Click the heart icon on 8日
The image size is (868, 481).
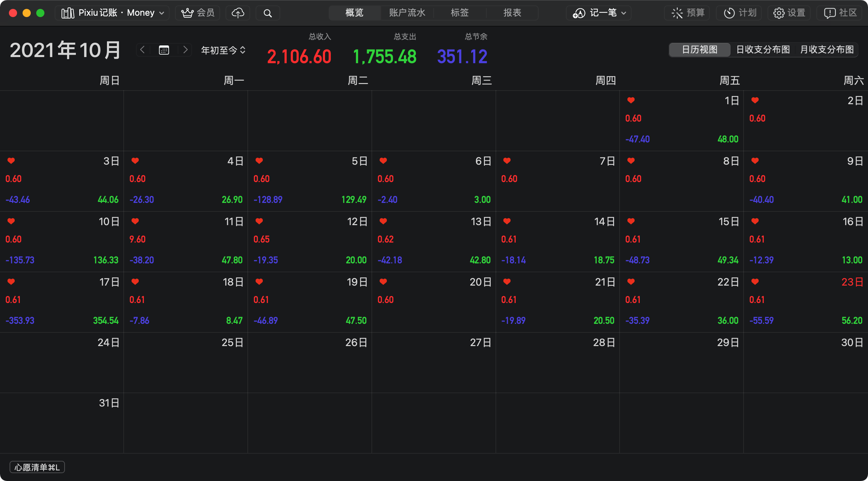pos(631,161)
